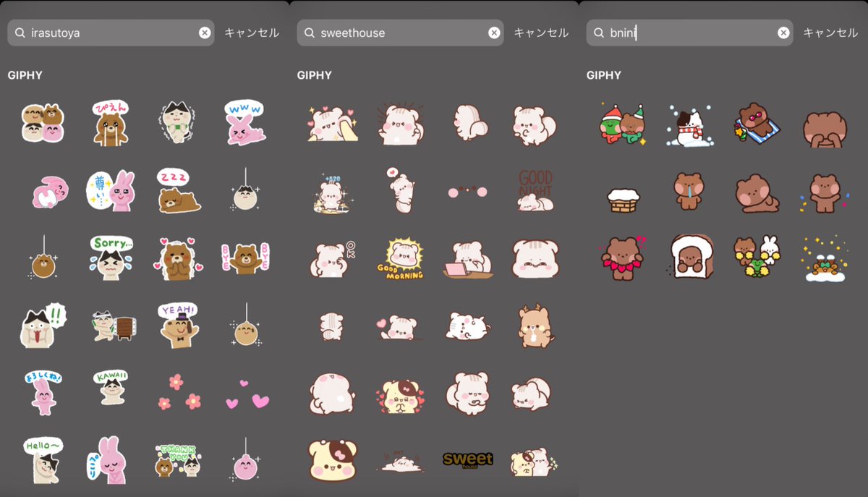
Task: Choose the bear with hearts sticker
Action: tap(178, 258)
